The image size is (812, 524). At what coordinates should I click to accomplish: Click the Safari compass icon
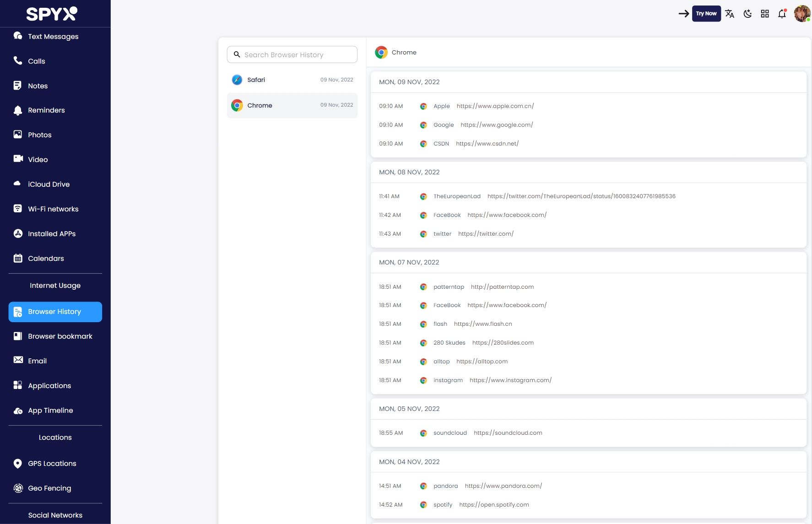coord(237,80)
